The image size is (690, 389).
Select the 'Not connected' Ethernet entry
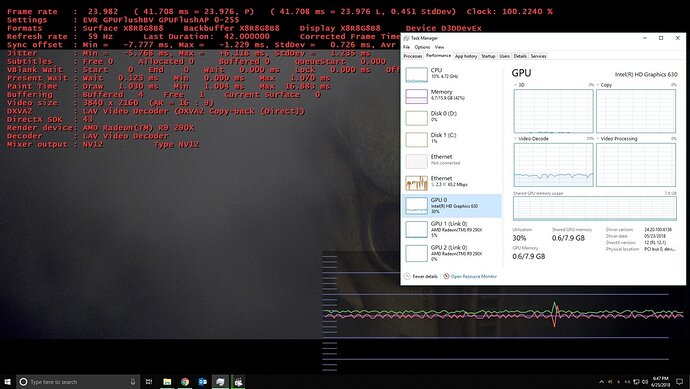(x=452, y=160)
